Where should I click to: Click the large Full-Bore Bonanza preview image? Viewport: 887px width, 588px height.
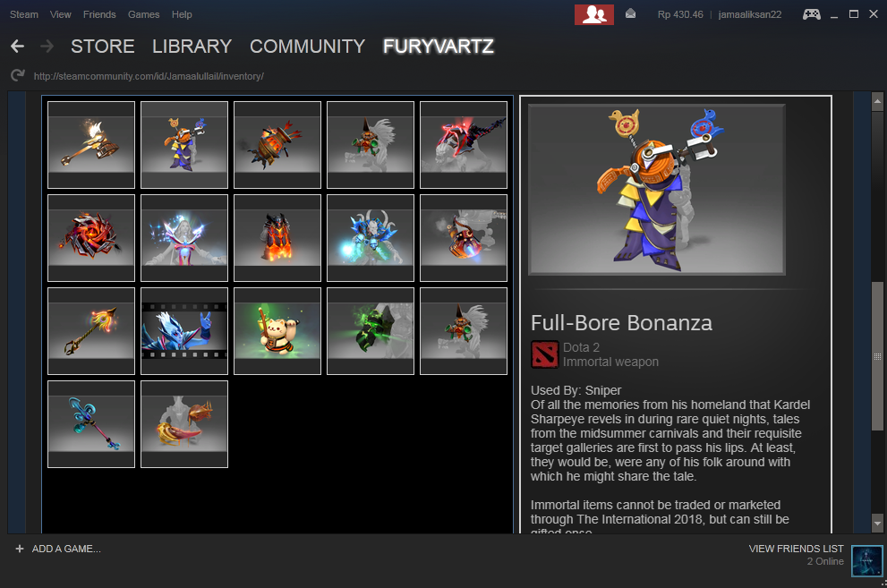pos(657,190)
